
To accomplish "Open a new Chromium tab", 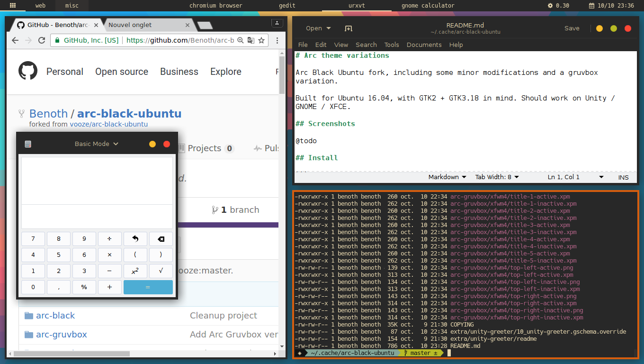I will (x=204, y=25).
